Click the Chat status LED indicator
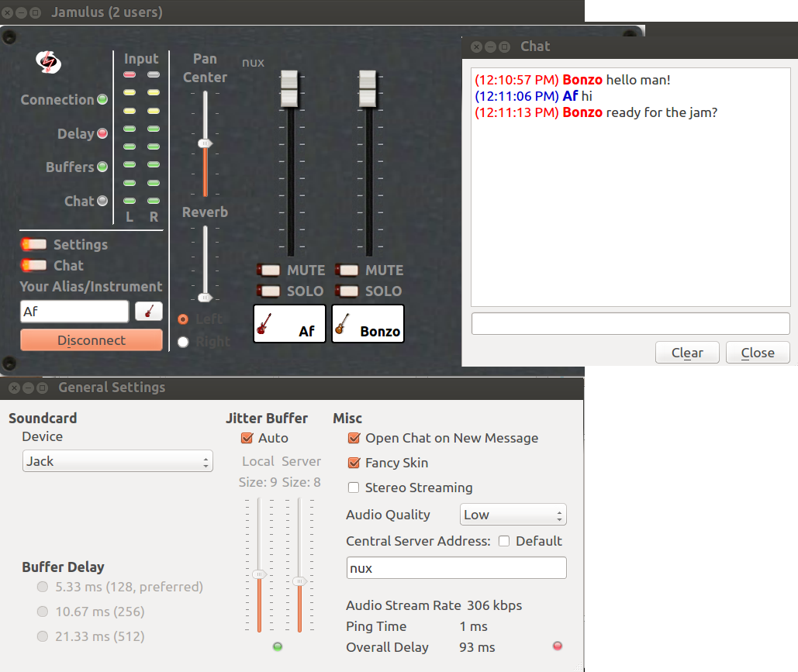The width and height of the screenshot is (798, 672). pyautogui.click(x=102, y=201)
